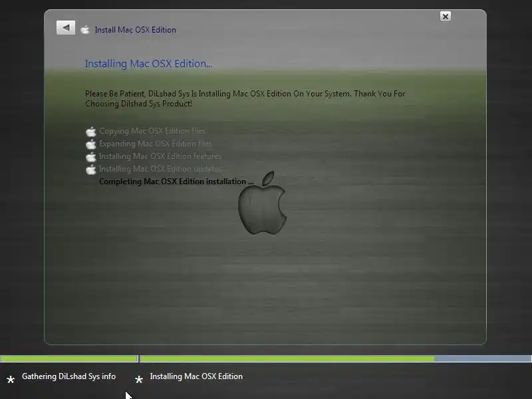The width and height of the screenshot is (532, 399).
Task: Click the asterisk beside 'Gathering DiLshad Sys info'
Action: (11, 379)
